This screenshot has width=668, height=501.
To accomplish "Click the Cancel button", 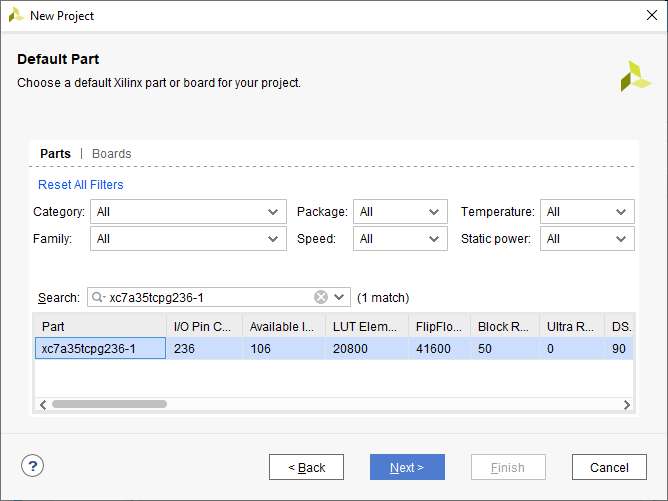I will (609, 467).
